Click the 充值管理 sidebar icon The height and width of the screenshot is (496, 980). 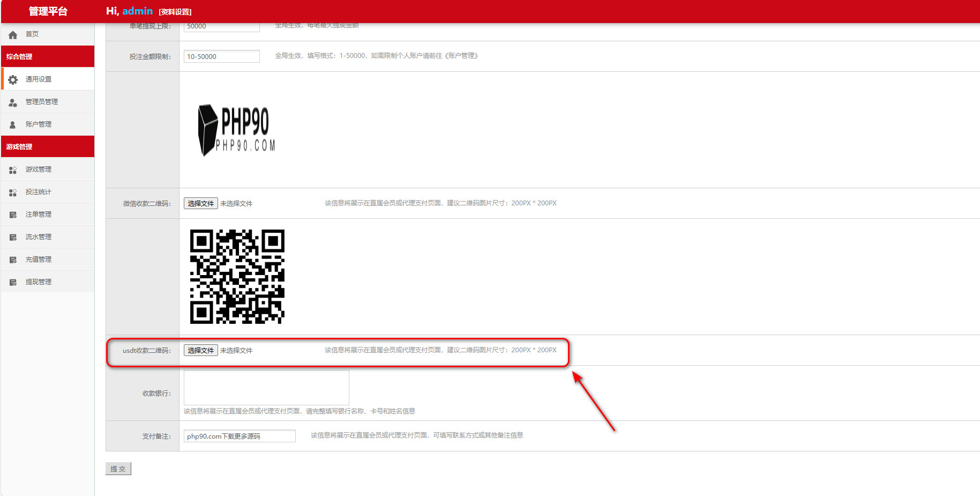click(x=13, y=260)
